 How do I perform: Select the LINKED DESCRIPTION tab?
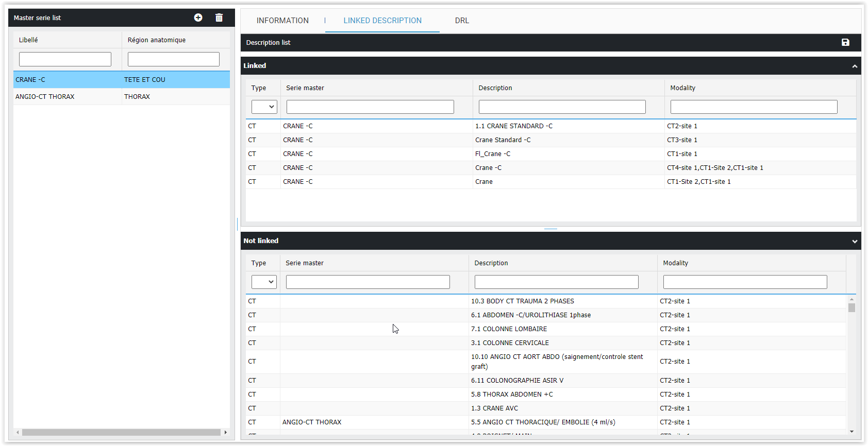(x=382, y=21)
